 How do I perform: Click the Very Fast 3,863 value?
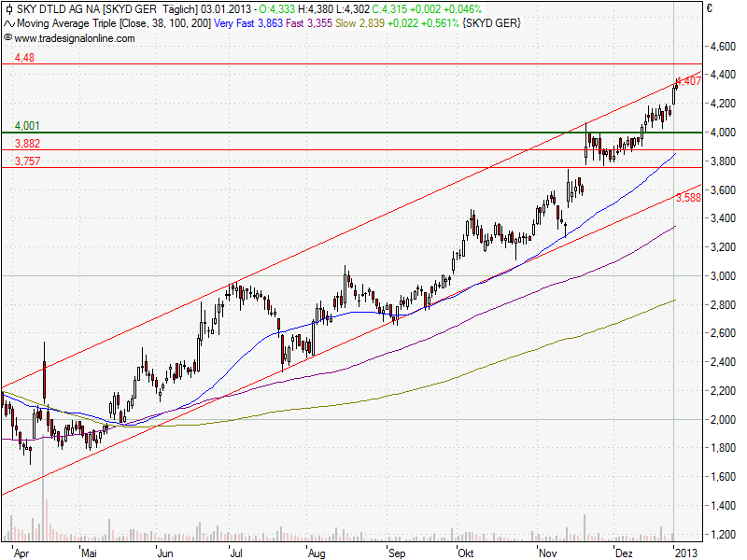tap(248, 23)
